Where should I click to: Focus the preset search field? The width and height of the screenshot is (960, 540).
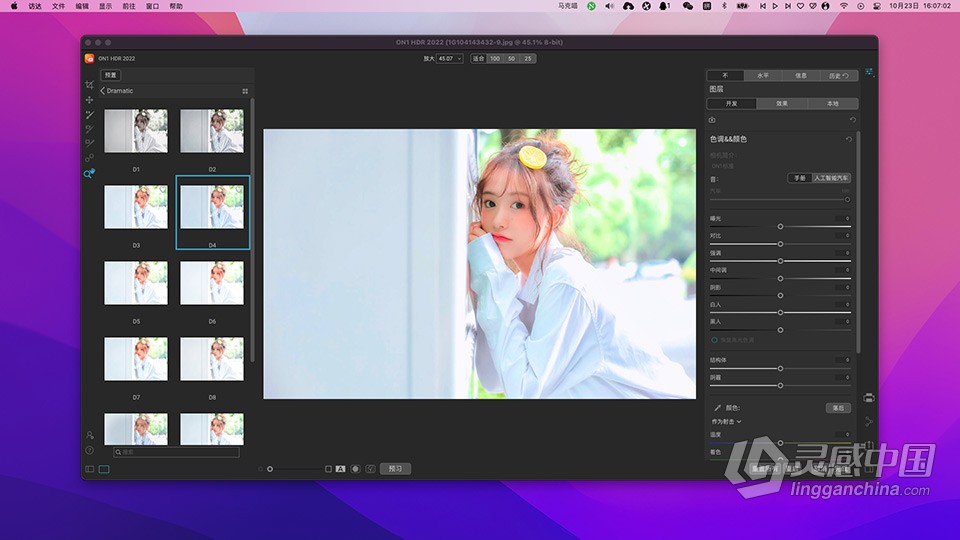[176, 452]
